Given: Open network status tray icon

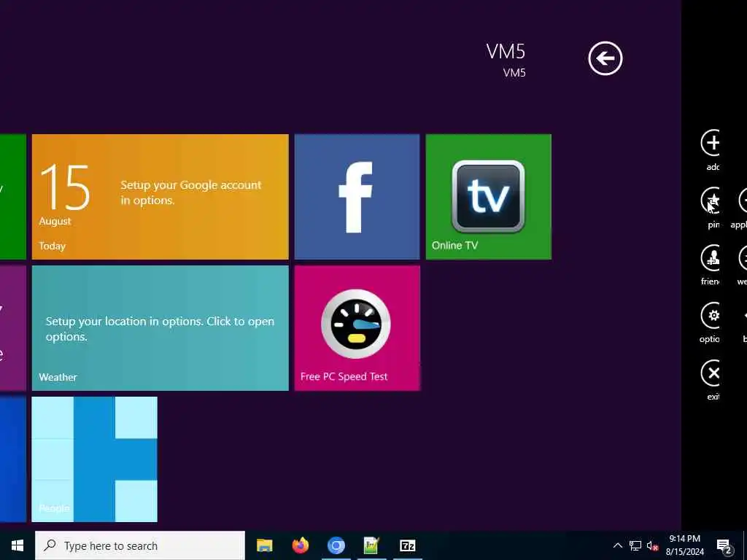Looking at the screenshot, I should coord(635,545).
